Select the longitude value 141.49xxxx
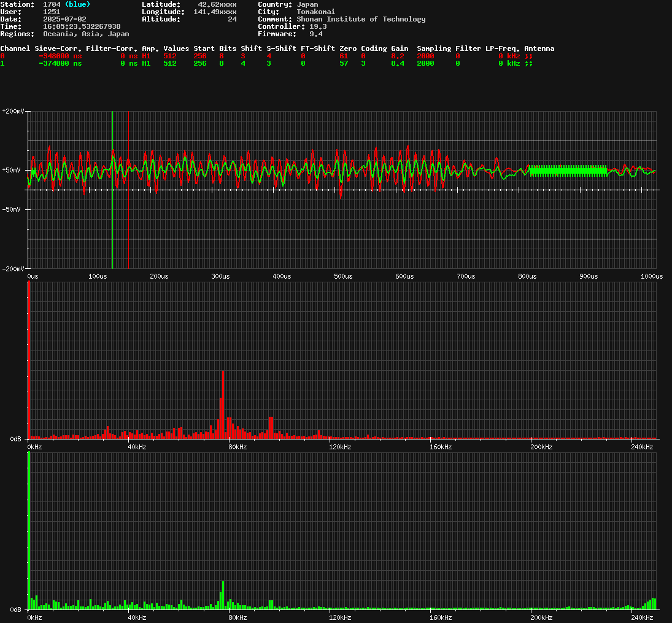Viewport: 672px width, 623px height. pyautogui.click(x=215, y=12)
